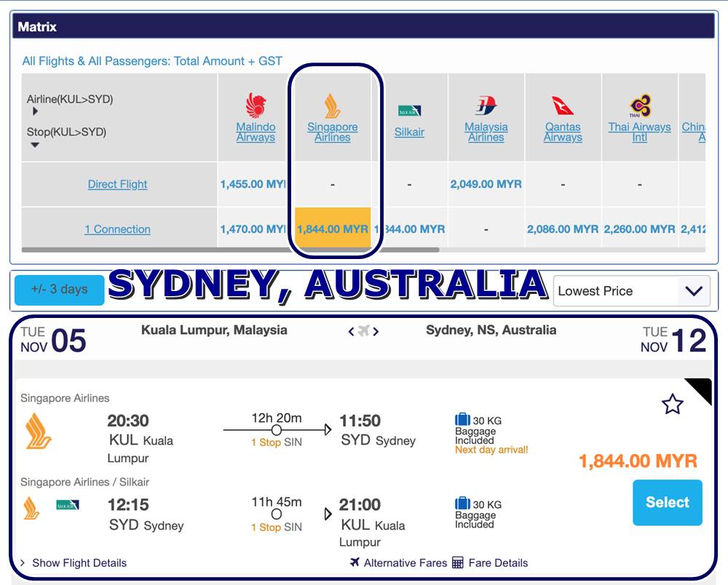Click the calendar grid icon next to Fare Details
The width and height of the screenshot is (728, 585).
tap(458, 562)
